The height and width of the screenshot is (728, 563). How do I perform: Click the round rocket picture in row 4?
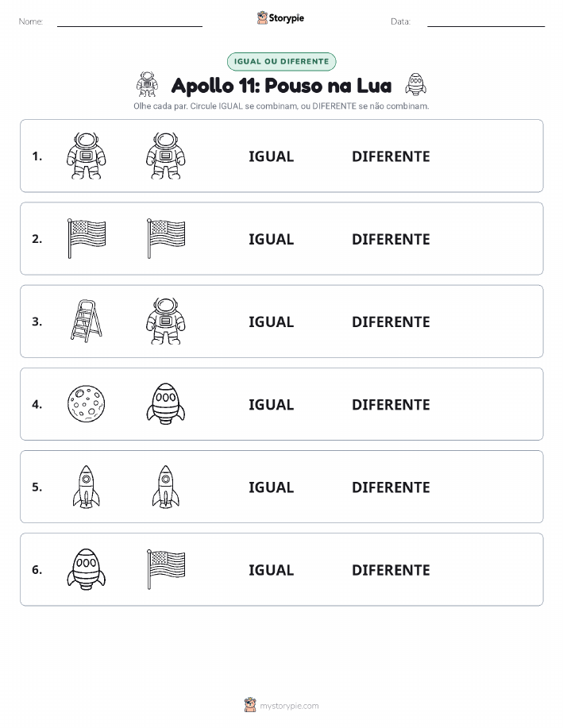166,404
